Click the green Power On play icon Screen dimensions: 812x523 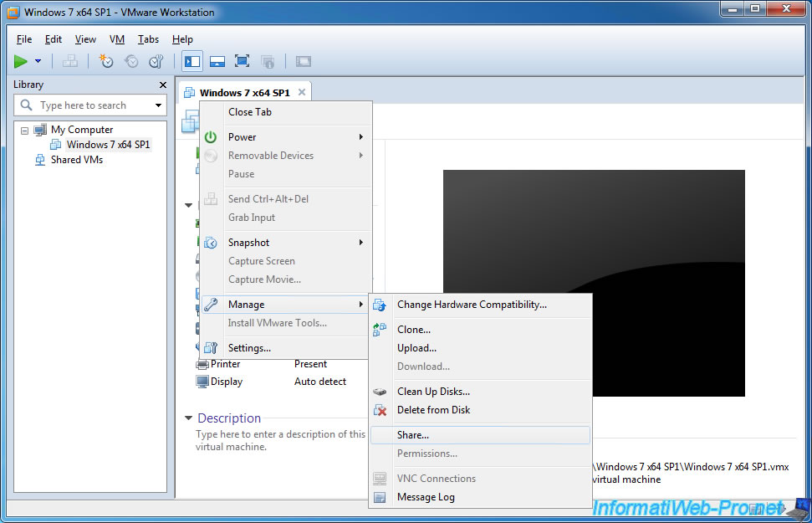pos(20,62)
